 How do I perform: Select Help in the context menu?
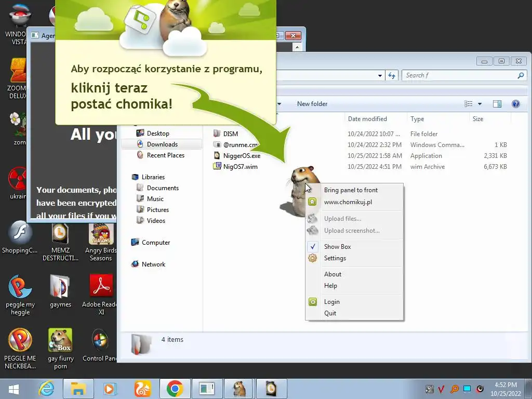click(330, 286)
